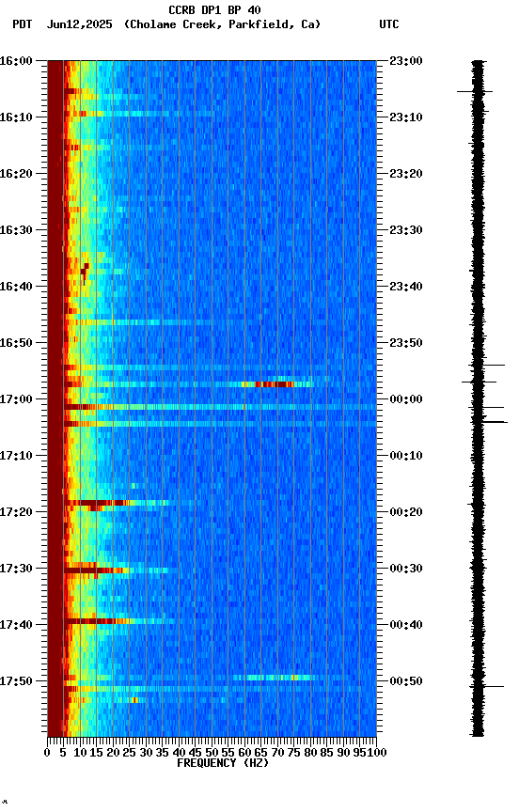Click the 17:00 PDT time label
Image resolution: width=519 pixels, height=812 pixels.
(16, 399)
